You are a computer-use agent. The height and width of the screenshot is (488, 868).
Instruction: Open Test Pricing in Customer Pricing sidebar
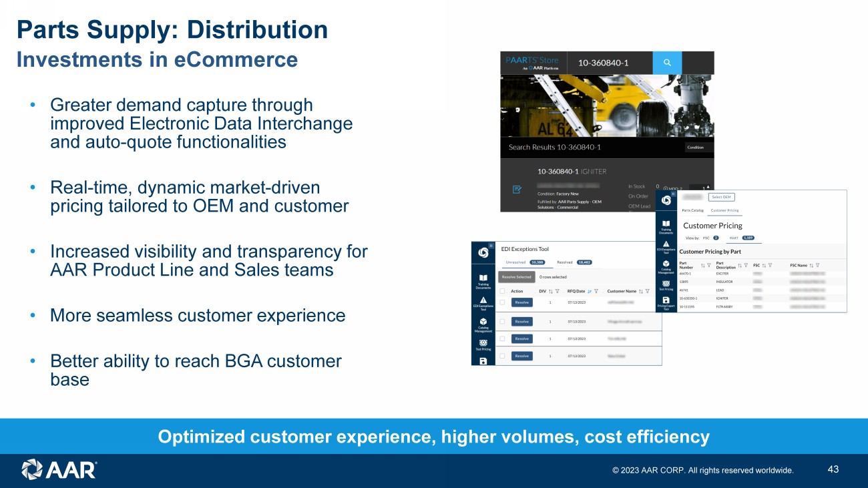tap(666, 284)
